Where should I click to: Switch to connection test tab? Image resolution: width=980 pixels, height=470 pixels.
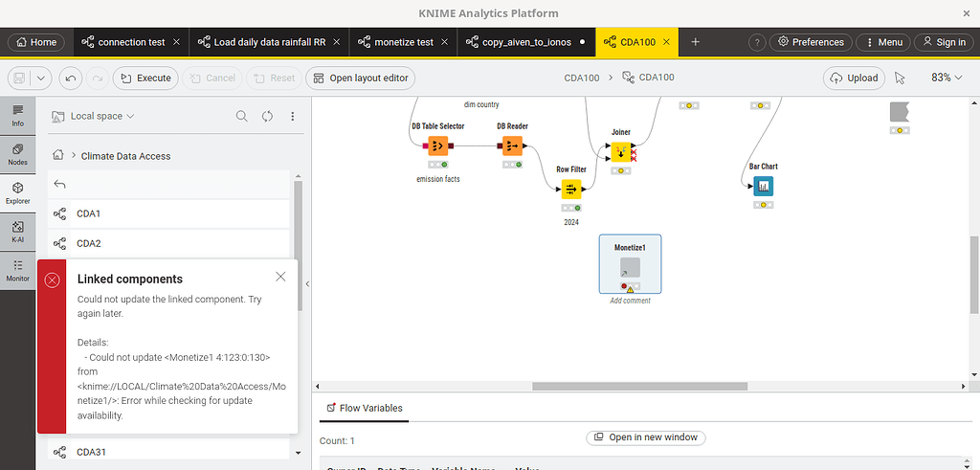[131, 42]
